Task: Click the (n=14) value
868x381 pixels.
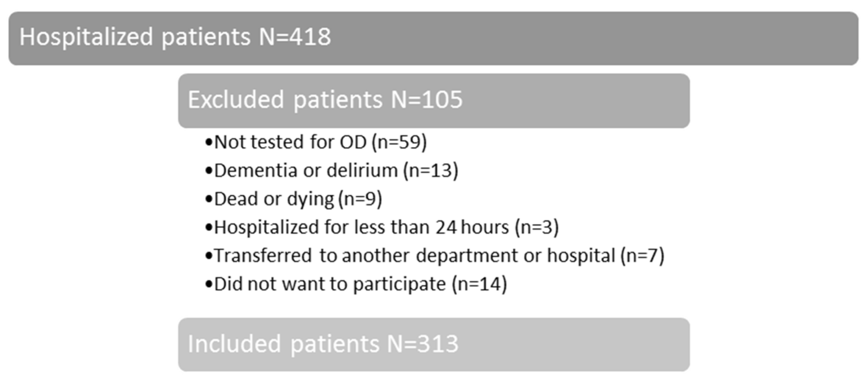Action: click(x=479, y=284)
